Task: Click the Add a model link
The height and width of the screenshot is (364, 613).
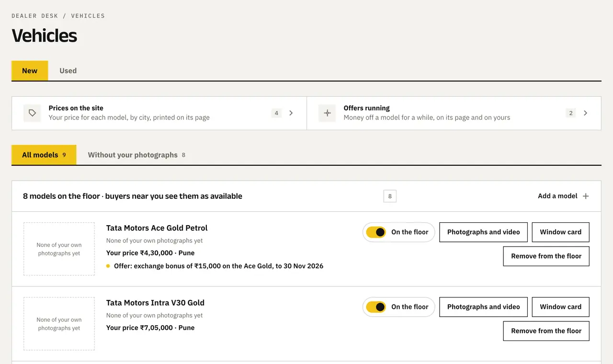Action: [563, 196]
